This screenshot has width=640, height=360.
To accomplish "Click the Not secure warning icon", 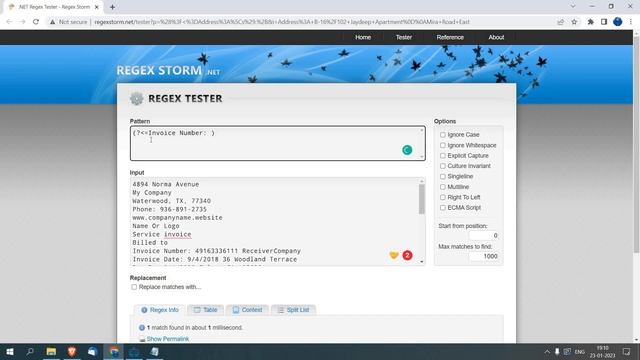I will 52,22.
